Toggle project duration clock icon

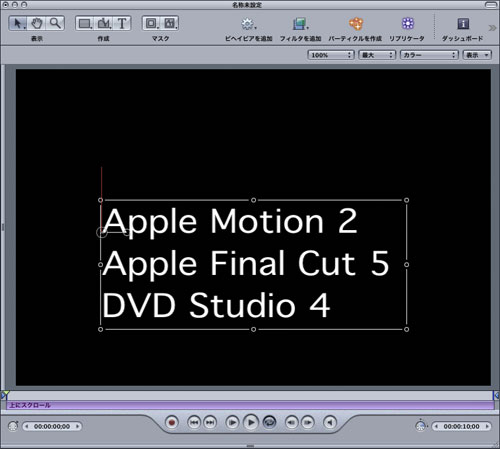[x=421, y=425]
